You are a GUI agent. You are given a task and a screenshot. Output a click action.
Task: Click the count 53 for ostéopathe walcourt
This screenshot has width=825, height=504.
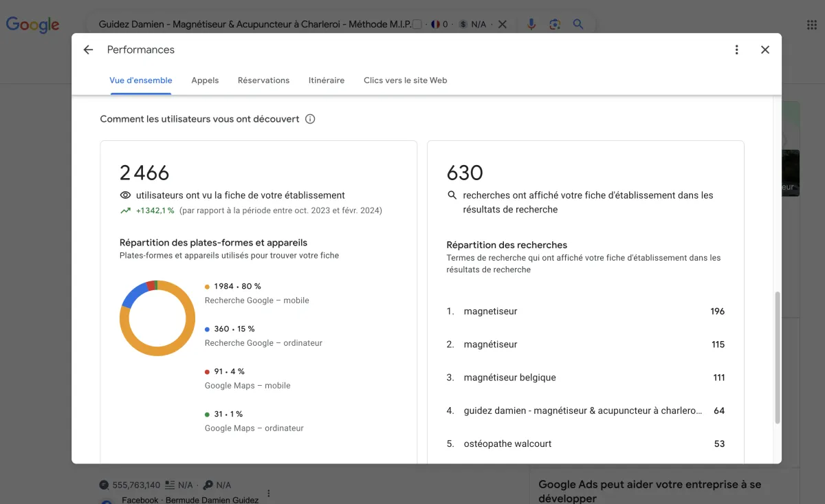pyautogui.click(x=719, y=443)
